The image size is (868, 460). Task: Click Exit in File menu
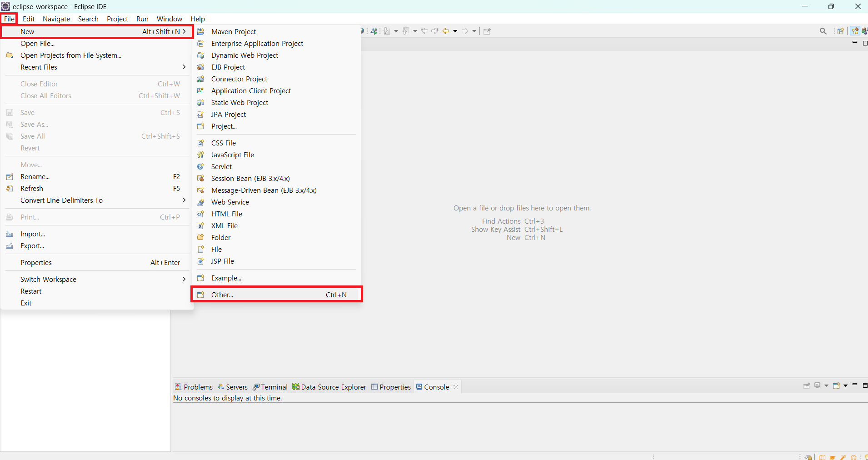[x=97, y=303]
